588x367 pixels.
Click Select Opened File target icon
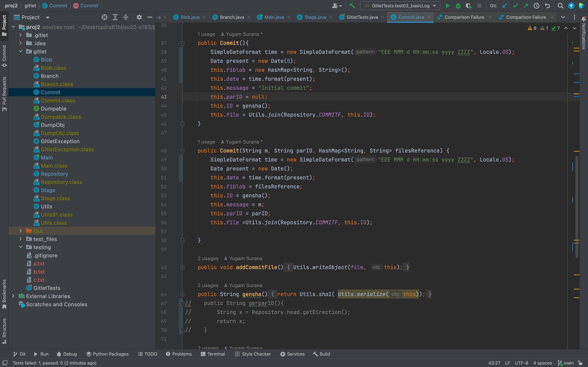click(105, 17)
